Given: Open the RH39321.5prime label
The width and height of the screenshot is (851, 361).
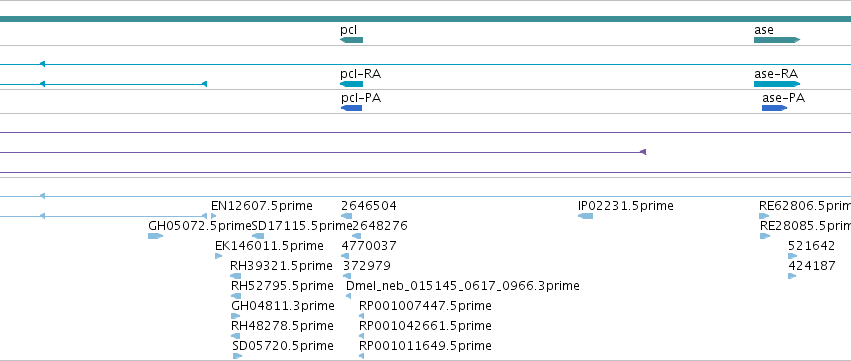Looking at the screenshot, I should tap(281, 265).
